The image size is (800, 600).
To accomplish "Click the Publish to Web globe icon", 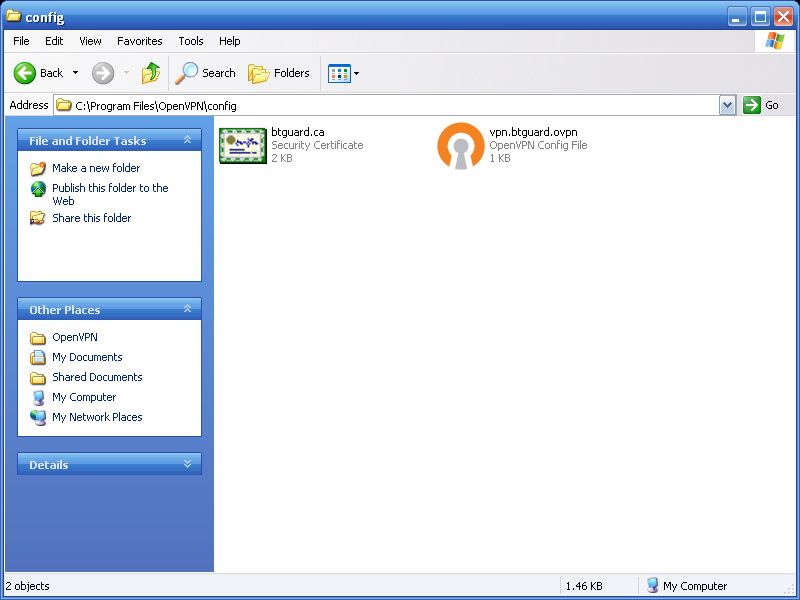I will (x=38, y=189).
